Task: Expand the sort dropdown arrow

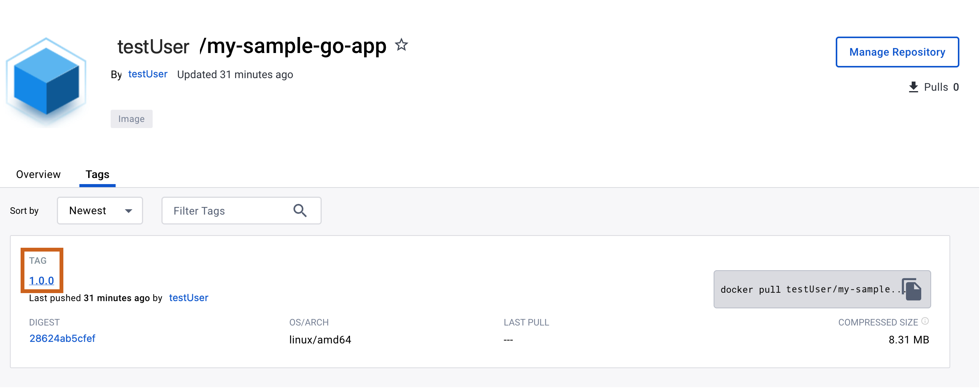Action: point(129,211)
